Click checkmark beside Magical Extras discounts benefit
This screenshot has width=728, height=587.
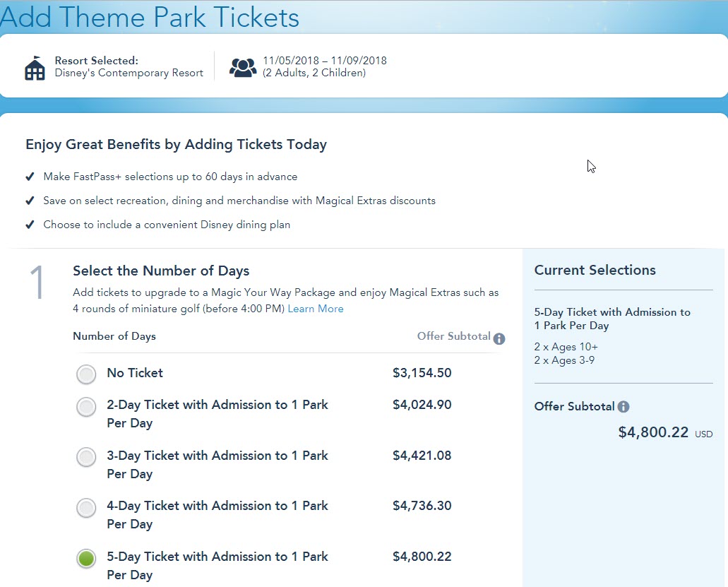pos(30,201)
